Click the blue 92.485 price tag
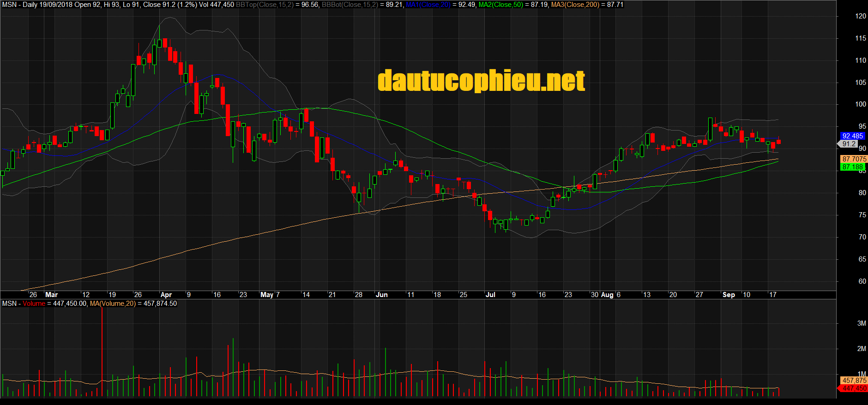The image size is (868, 405). [x=852, y=136]
